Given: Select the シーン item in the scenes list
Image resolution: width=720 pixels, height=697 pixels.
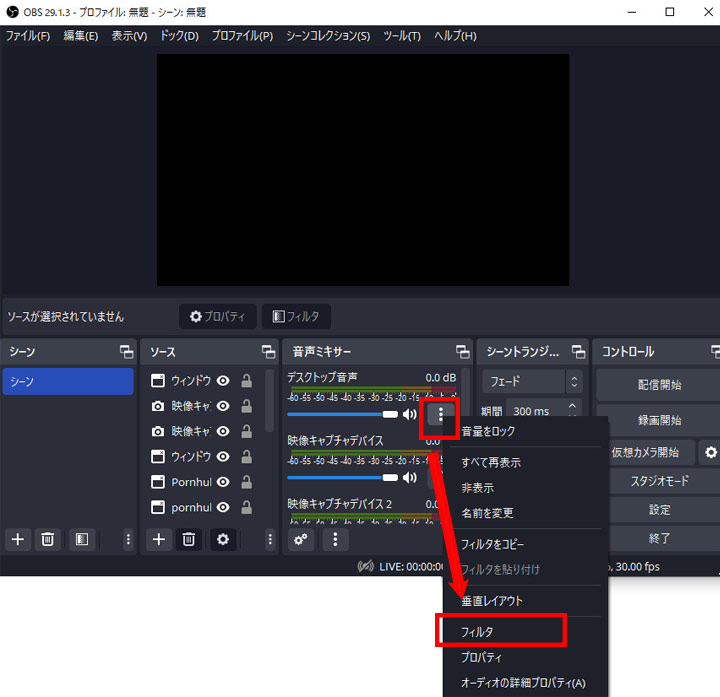Looking at the screenshot, I should pos(68,382).
